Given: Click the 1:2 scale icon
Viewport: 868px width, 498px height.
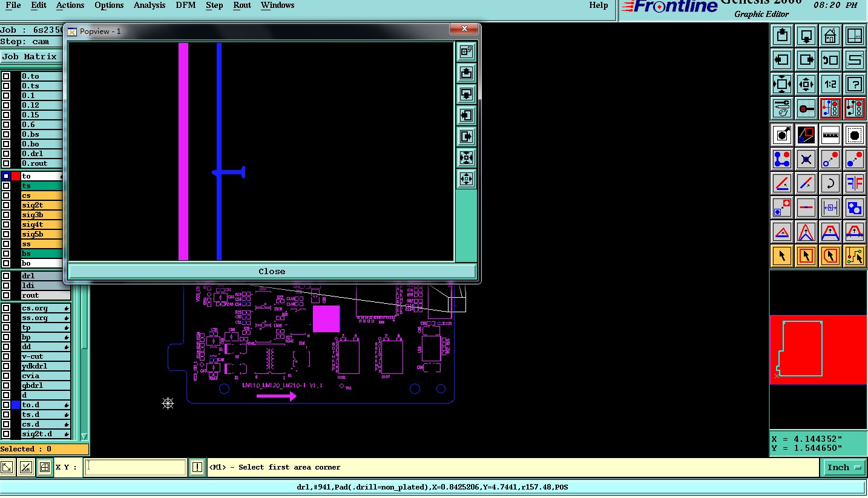Looking at the screenshot, I should pos(830,84).
